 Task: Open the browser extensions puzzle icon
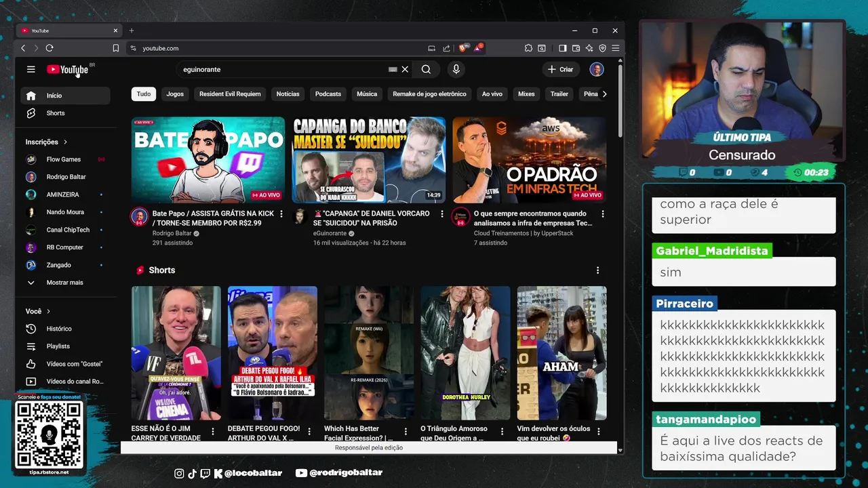528,48
